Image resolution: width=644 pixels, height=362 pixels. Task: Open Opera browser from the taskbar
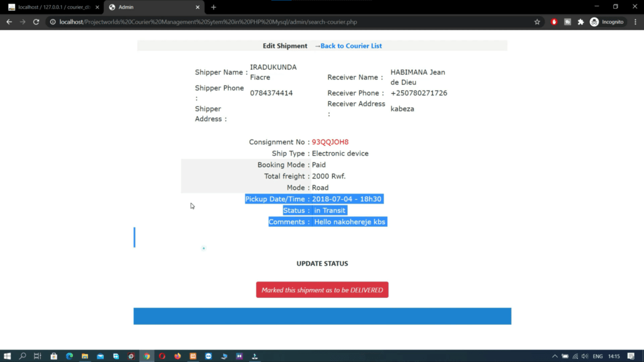coord(162,356)
